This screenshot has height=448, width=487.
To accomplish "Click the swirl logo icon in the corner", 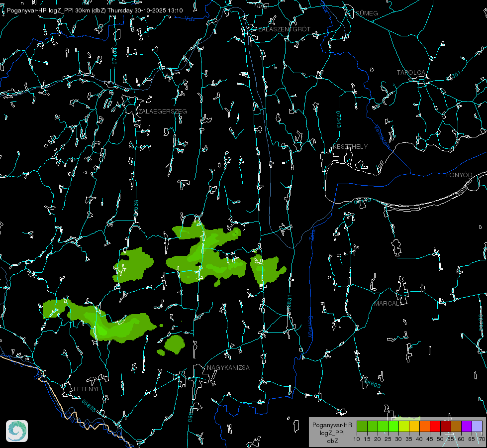I will coord(17,431).
